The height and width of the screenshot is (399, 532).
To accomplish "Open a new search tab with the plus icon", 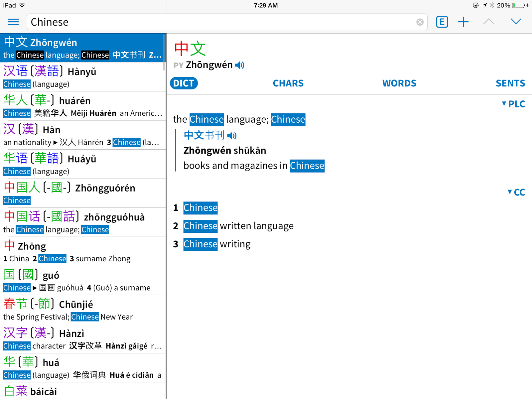I will click(464, 22).
